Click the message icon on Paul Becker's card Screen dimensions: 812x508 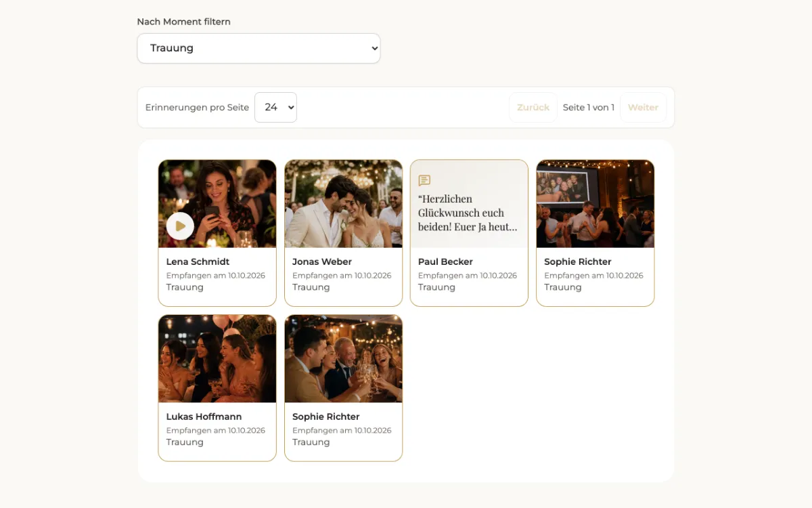pyautogui.click(x=424, y=180)
